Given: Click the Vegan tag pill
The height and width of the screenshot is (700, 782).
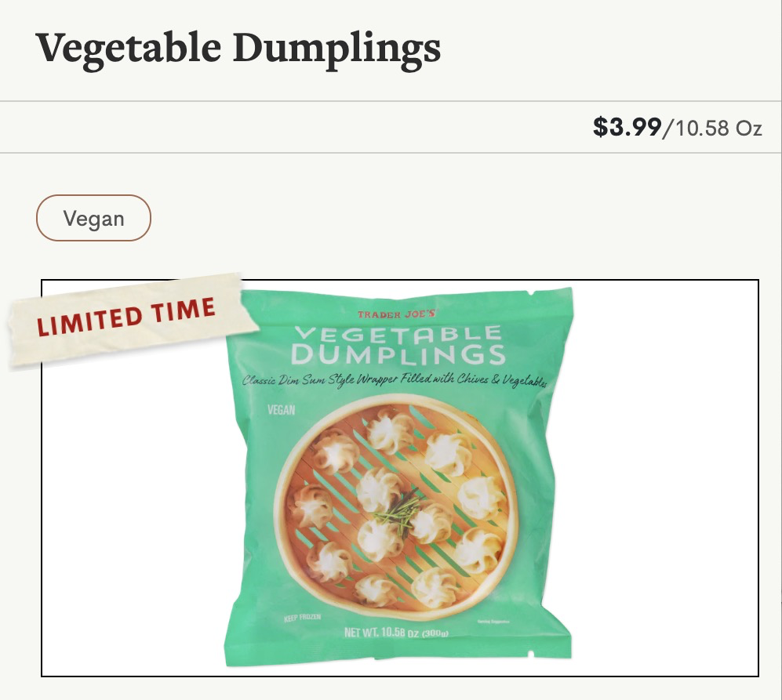Looking at the screenshot, I should click(93, 218).
